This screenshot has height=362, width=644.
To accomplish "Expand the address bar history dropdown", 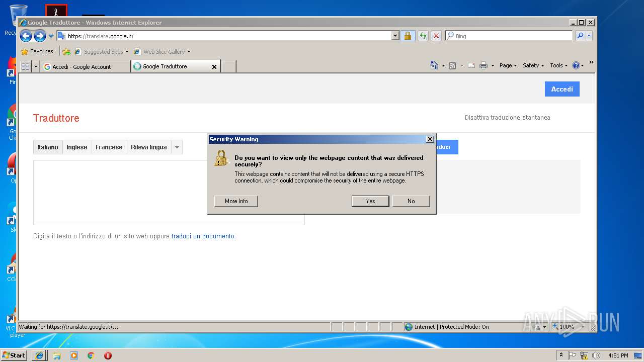I will pos(395,36).
